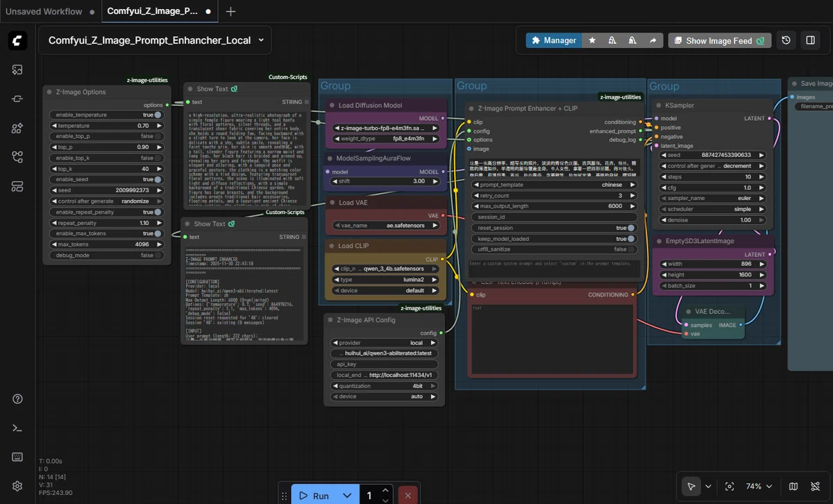Open keyboard shortcuts panel icon
Image resolution: width=833 pixels, height=504 pixels.
click(17, 457)
